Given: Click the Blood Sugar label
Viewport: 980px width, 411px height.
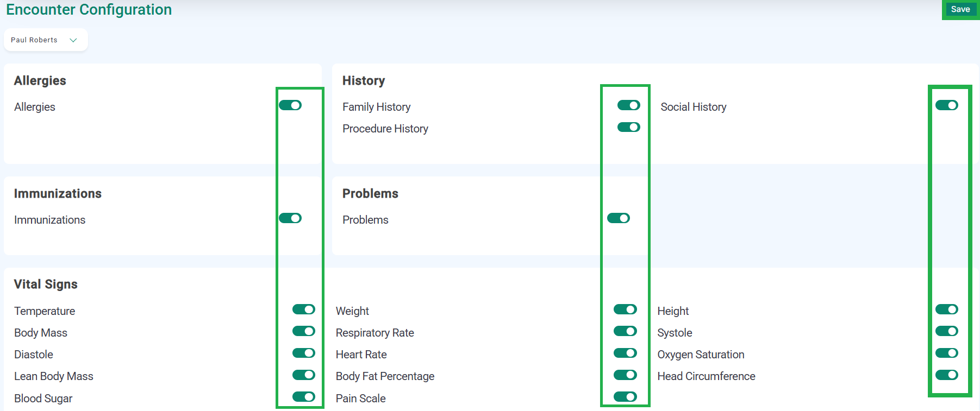Looking at the screenshot, I should click(x=43, y=399).
